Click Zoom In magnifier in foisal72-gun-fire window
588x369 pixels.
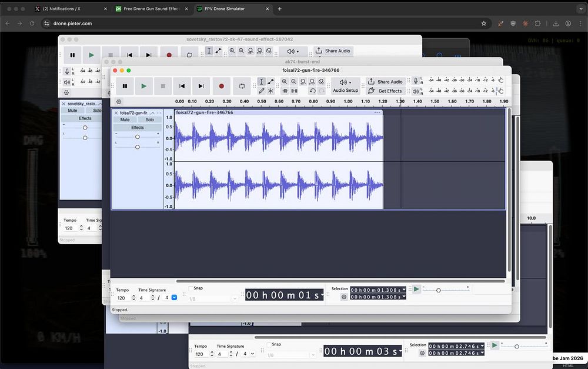(x=285, y=82)
